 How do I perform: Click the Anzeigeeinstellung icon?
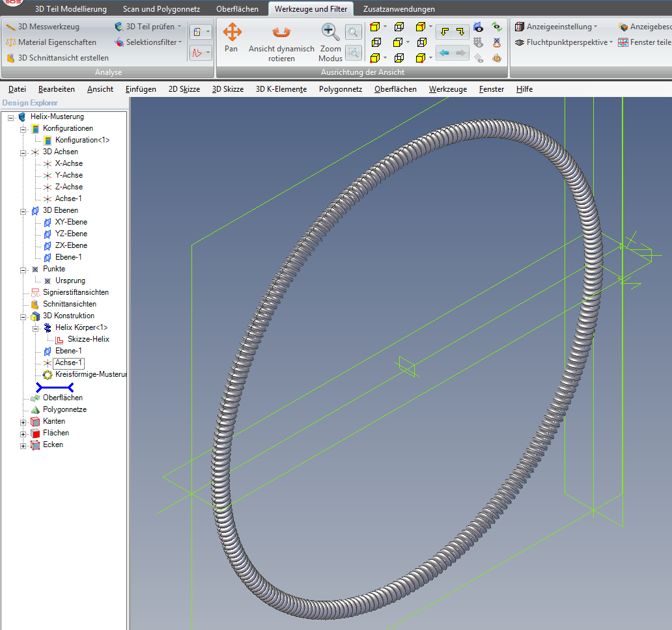click(520, 27)
